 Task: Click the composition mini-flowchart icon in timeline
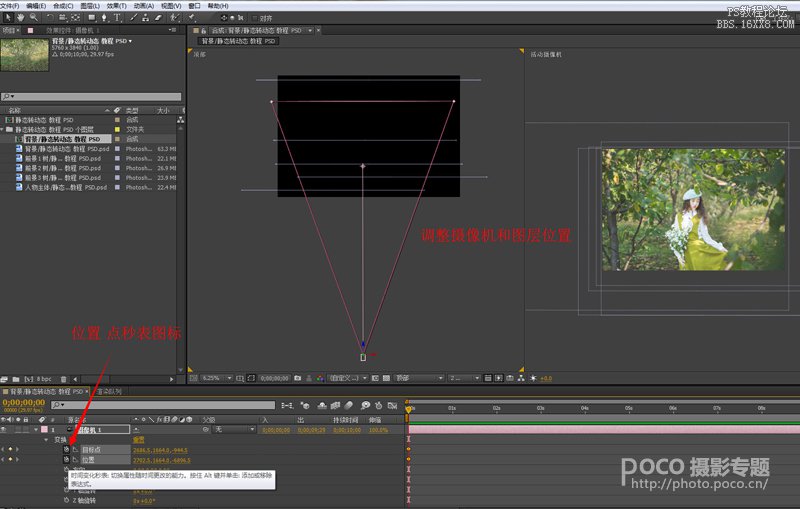(287, 405)
